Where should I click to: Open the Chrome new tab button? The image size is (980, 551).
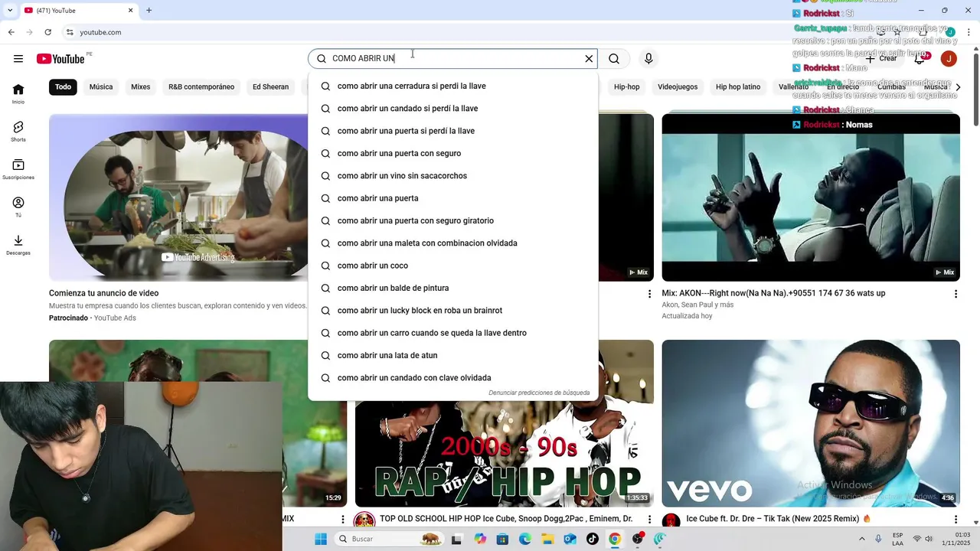click(x=149, y=11)
